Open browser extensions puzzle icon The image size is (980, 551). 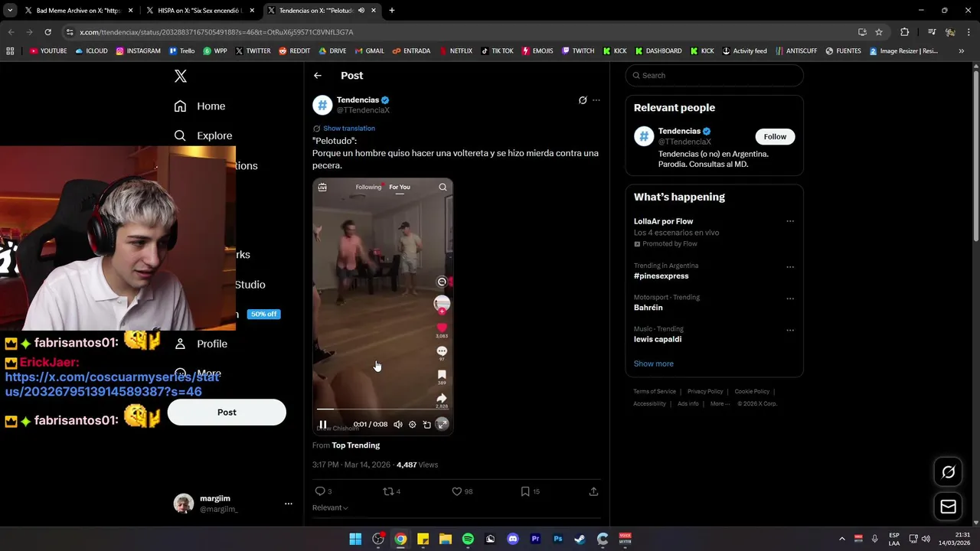tap(905, 32)
